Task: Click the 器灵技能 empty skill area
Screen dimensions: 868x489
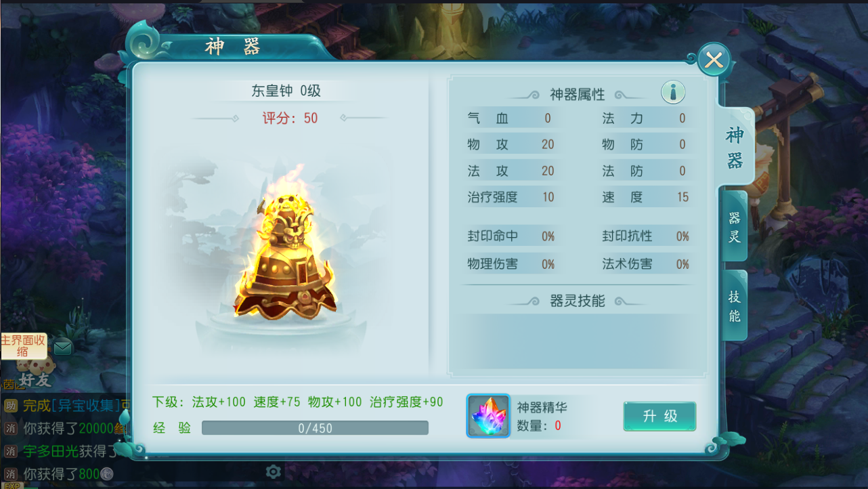Action: [578, 341]
